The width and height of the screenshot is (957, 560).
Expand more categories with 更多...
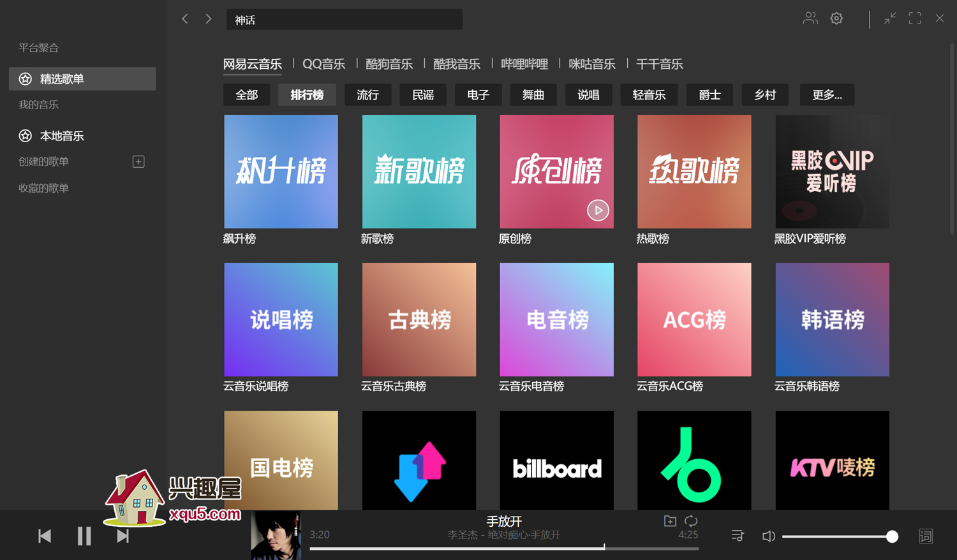point(827,95)
